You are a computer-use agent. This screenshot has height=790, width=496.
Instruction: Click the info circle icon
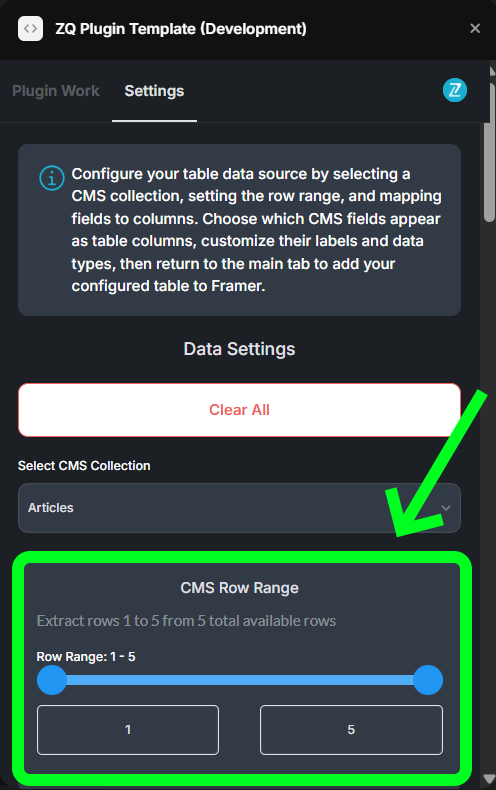52,178
